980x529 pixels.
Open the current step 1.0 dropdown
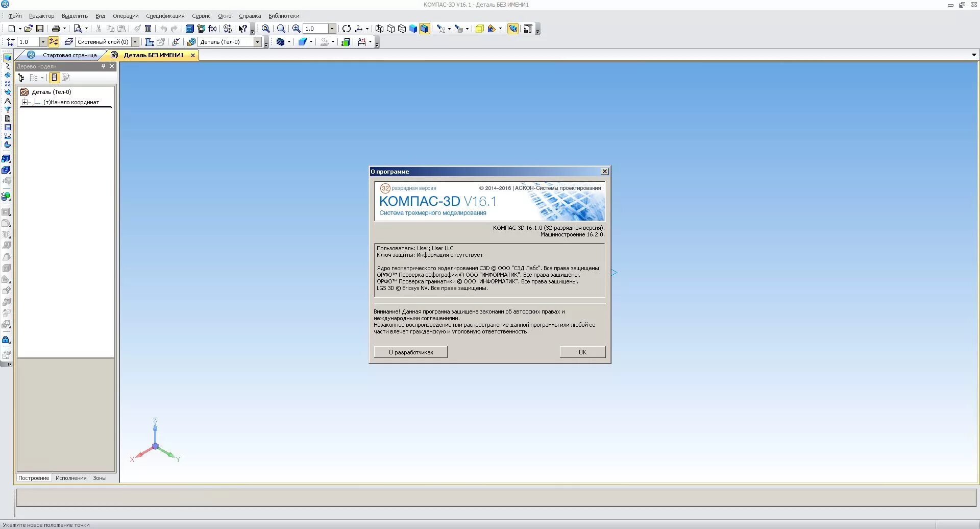pyautogui.click(x=43, y=42)
